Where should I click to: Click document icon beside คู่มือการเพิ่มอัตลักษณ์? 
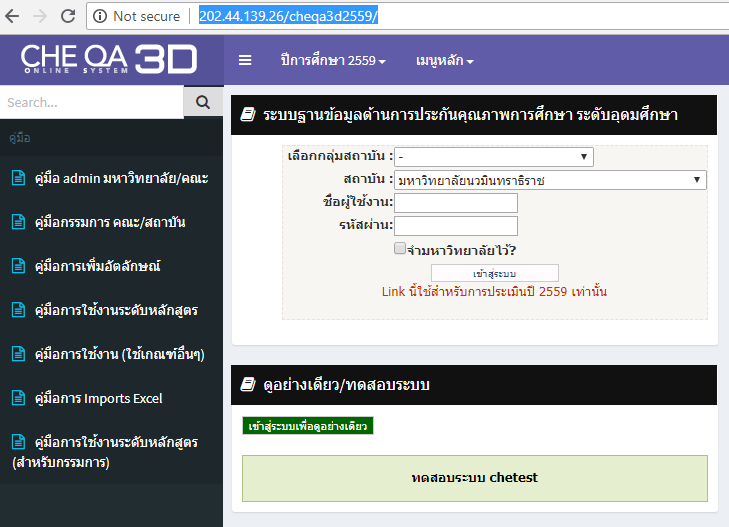[x=17, y=266]
